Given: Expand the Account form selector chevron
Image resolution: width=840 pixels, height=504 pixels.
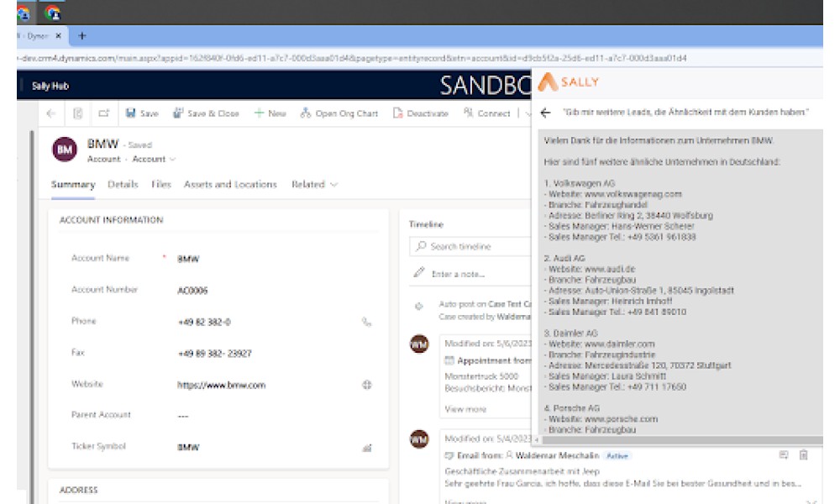Looking at the screenshot, I should tap(172, 159).
